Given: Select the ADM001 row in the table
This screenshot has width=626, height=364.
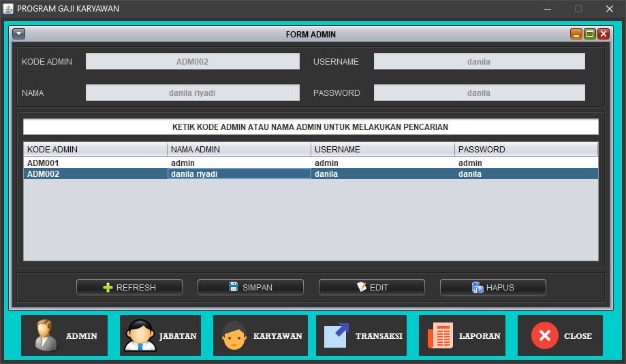Looking at the screenshot, I should tap(95, 163).
